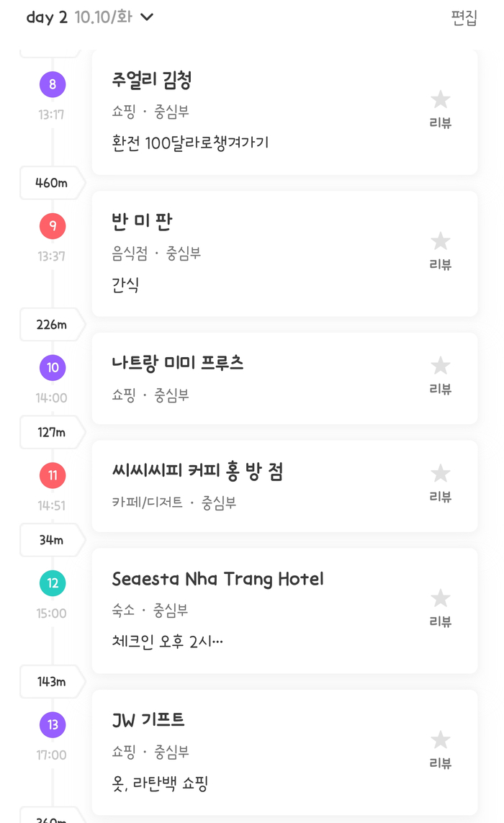This screenshot has width=504, height=823.
Task: Open the 143m distance tag
Action: pos(52,682)
